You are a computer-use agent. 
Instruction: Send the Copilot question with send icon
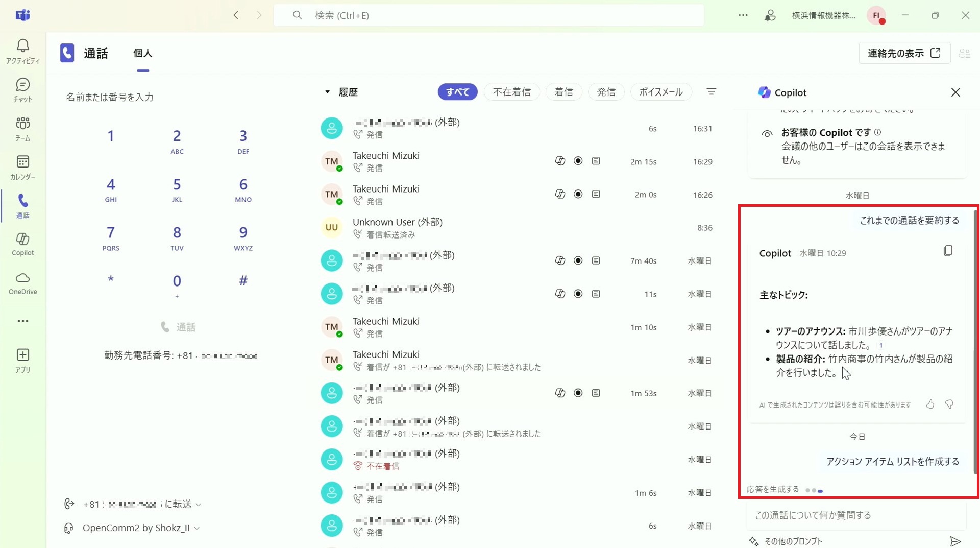[x=955, y=541]
